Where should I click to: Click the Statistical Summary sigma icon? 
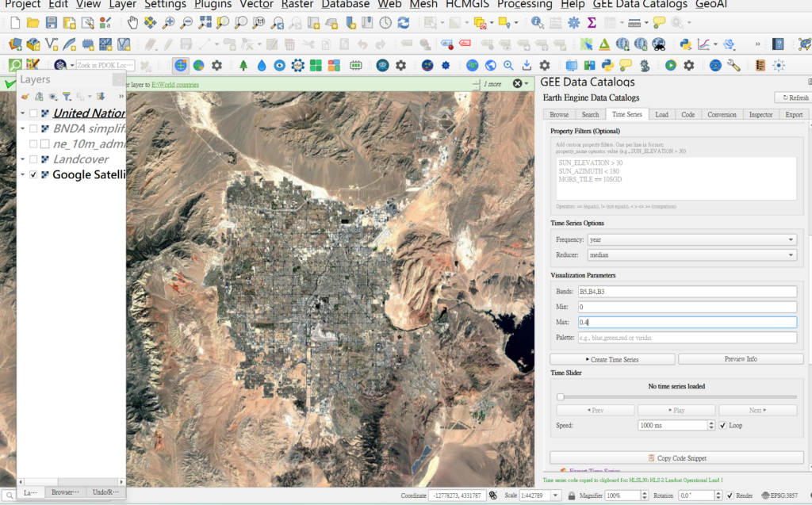(592, 23)
